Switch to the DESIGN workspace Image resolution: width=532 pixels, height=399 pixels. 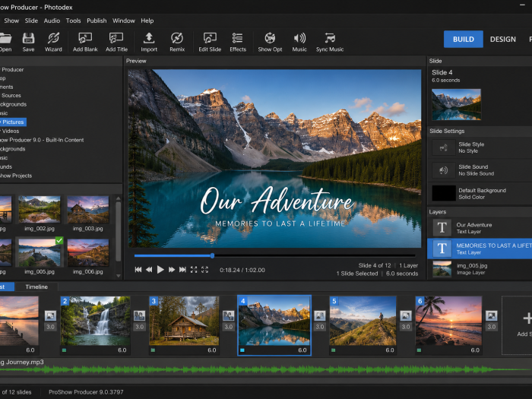coord(503,39)
